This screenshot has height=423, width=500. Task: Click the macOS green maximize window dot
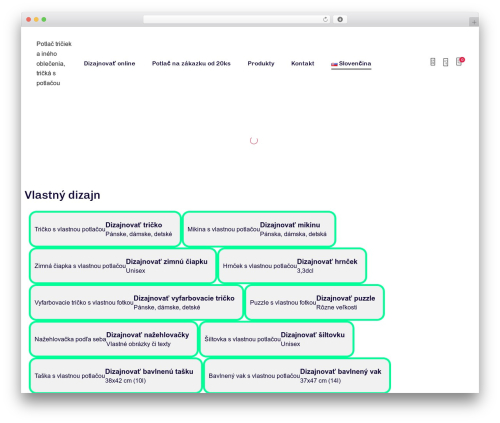click(44, 20)
